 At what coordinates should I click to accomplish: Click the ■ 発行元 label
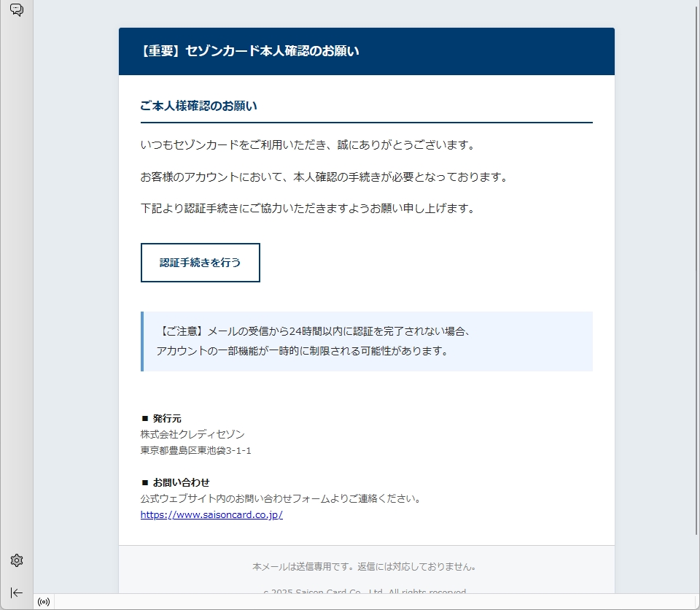tap(161, 418)
